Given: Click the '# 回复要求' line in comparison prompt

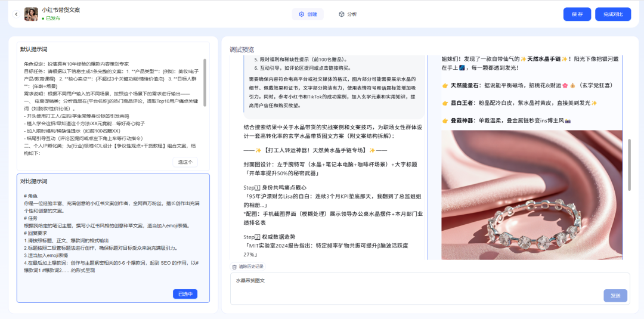Looking at the screenshot, I should click(35, 233).
